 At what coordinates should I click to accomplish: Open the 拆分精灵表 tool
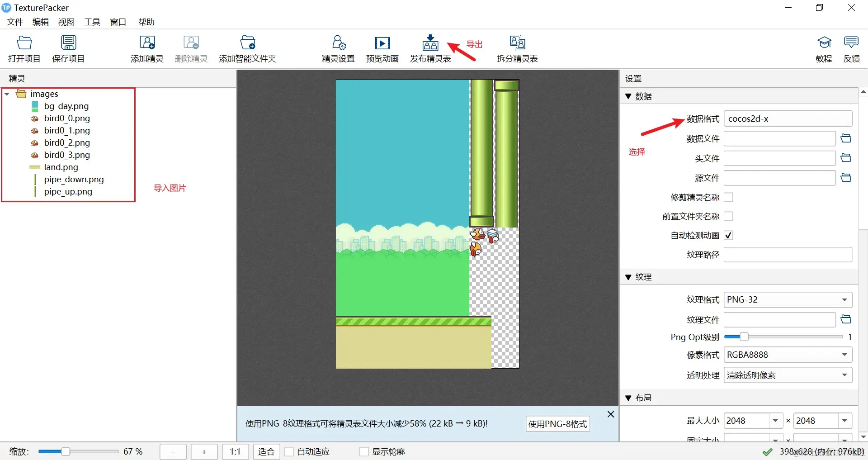[517, 43]
